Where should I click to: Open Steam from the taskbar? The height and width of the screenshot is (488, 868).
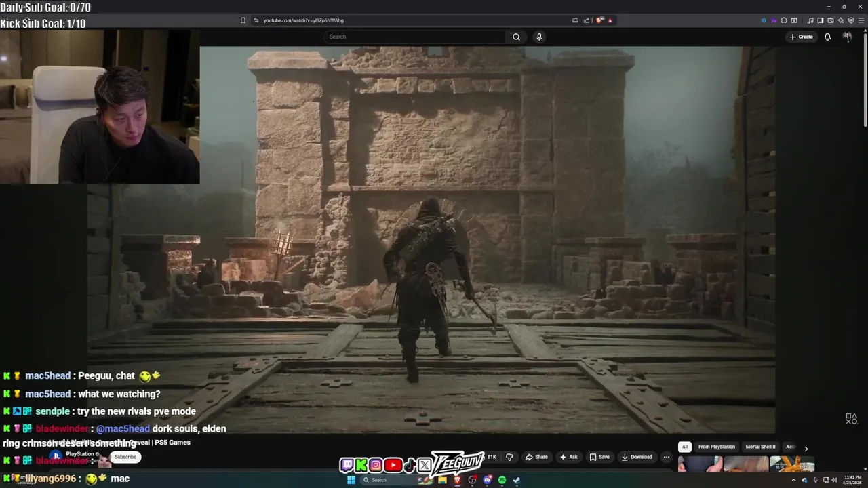pos(516,480)
